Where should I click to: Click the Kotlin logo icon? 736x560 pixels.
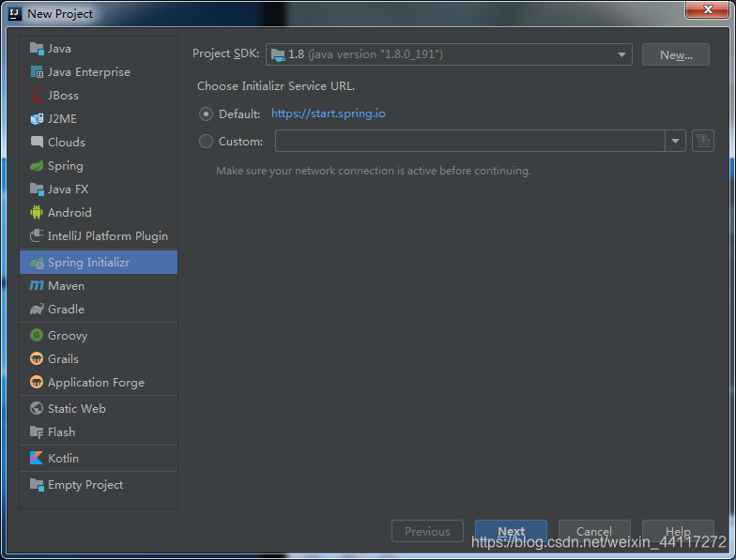click(x=37, y=458)
